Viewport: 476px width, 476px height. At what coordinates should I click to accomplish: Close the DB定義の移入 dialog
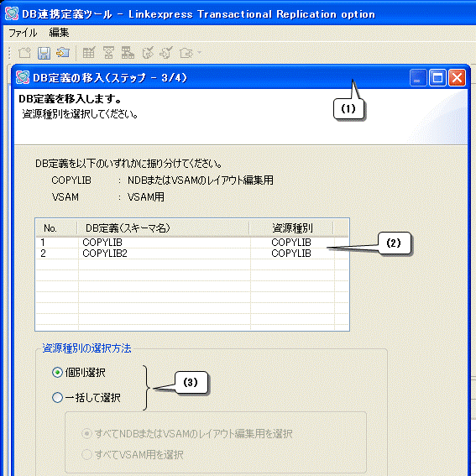pyautogui.click(x=457, y=78)
